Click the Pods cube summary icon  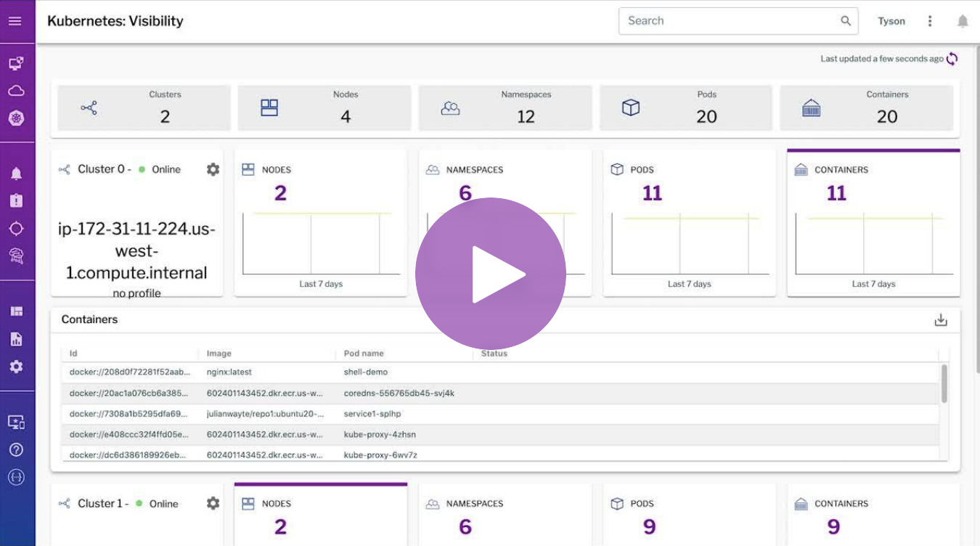(x=631, y=108)
